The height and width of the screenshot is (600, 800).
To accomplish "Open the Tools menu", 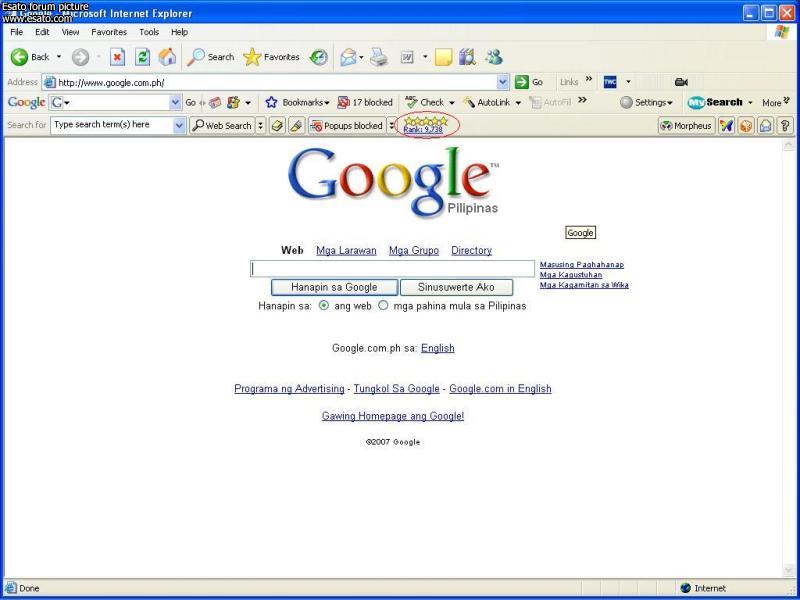I will pyautogui.click(x=149, y=32).
